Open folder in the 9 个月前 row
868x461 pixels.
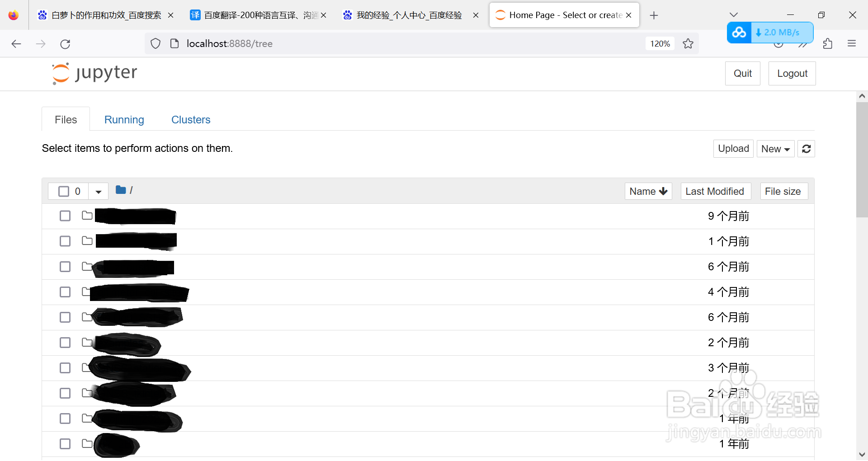[x=87, y=216]
